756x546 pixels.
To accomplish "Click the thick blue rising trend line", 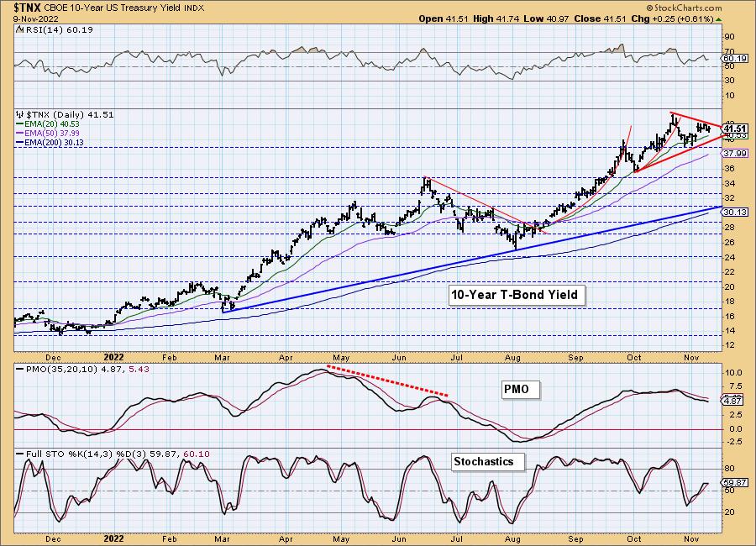I will [471, 259].
